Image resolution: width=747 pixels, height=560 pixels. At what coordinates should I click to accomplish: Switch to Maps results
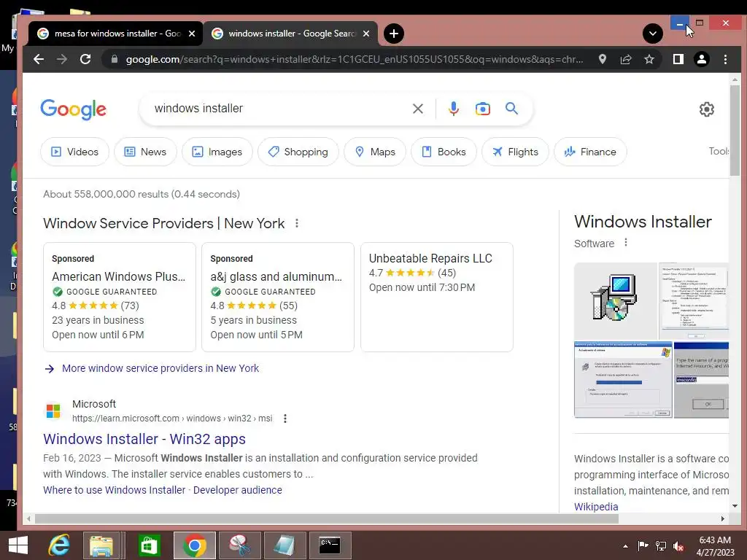pos(375,152)
